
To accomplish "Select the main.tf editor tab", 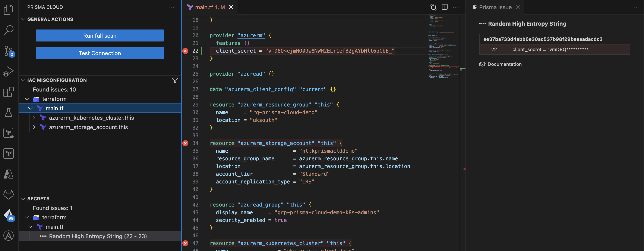I will (x=209, y=7).
